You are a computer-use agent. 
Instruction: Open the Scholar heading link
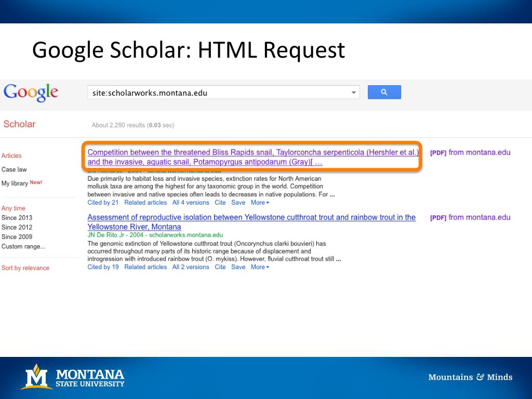pyautogui.click(x=19, y=124)
